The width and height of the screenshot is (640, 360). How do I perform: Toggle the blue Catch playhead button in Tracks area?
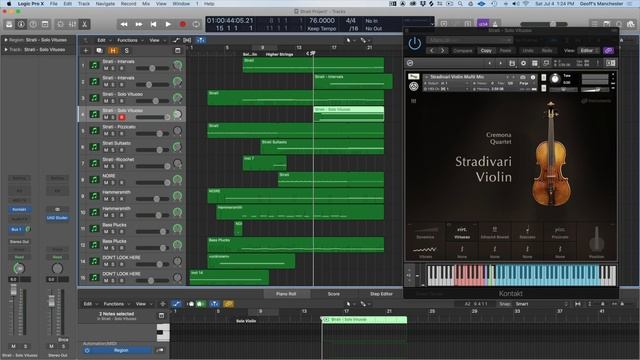(201, 40)
